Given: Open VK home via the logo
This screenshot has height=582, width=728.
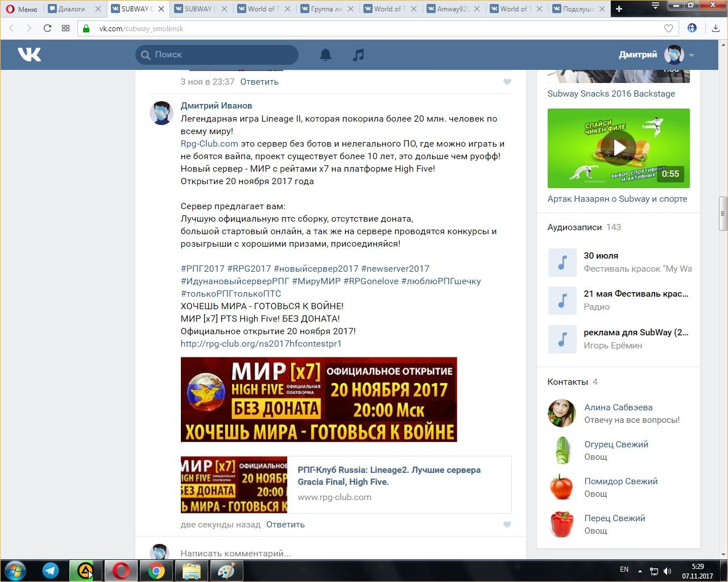Looking at the screenshot, I should 30,55.
